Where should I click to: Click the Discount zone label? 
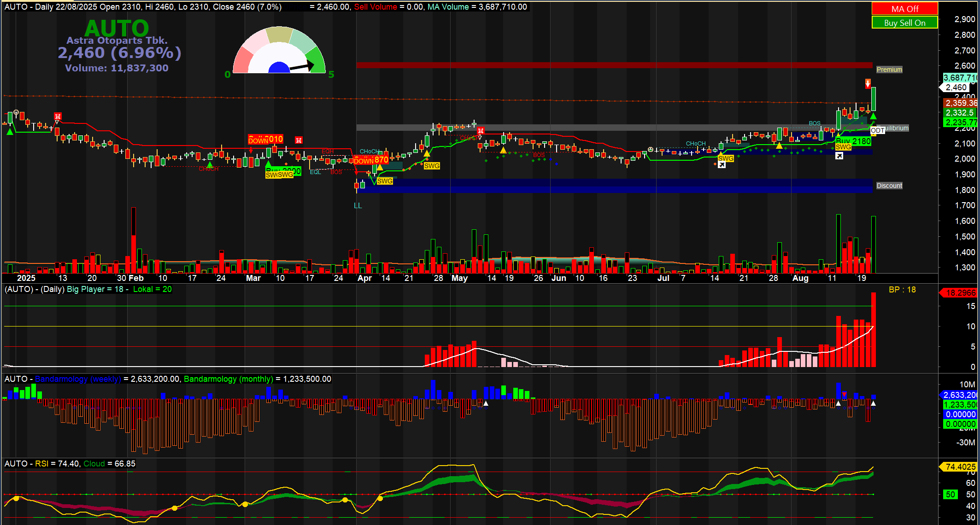(889, 186)
